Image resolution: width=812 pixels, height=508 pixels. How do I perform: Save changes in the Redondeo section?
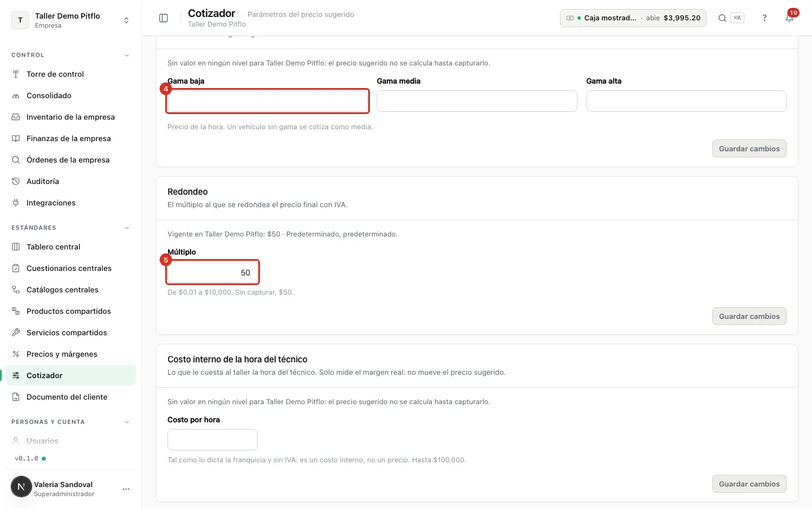click(749, 316)
